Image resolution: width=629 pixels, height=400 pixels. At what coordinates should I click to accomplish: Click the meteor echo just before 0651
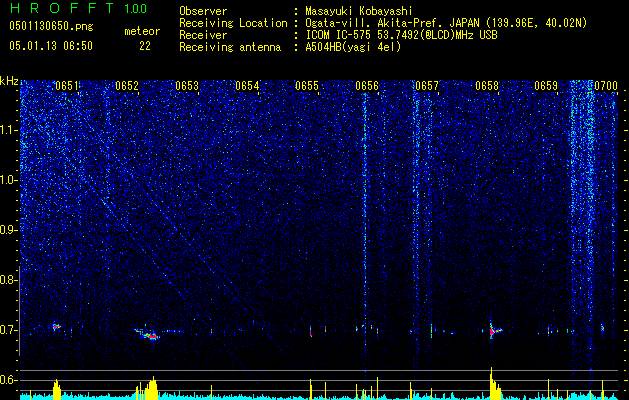point(56,327)
